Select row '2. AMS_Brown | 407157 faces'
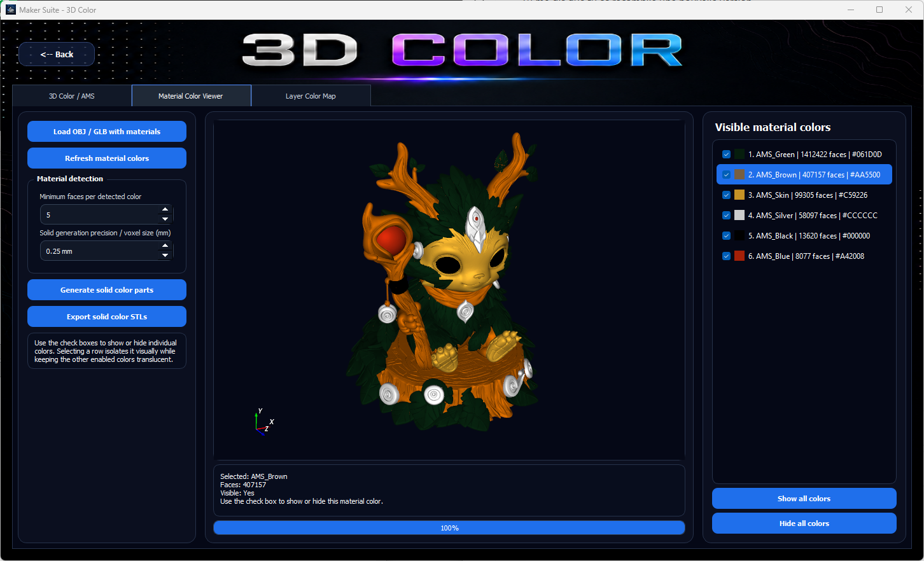The image size is (924, 561). point(804,175)
